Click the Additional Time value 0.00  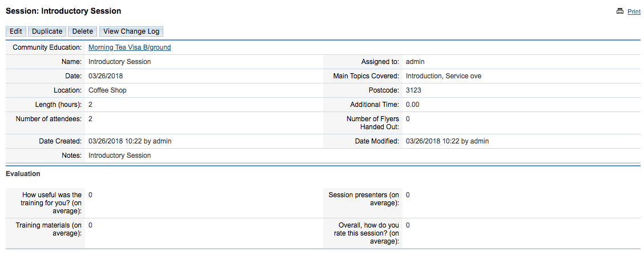(412, 105)
